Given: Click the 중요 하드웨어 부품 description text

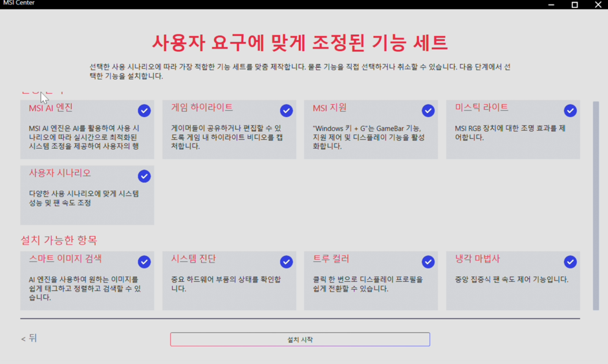Looking at the screenshot, I should point(226,284).
